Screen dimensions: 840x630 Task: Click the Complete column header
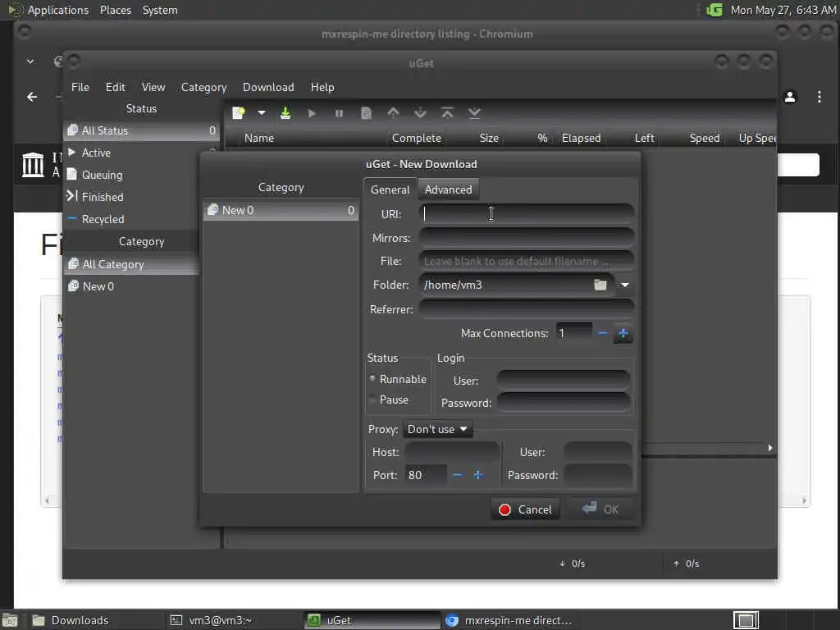click(416, 138)
